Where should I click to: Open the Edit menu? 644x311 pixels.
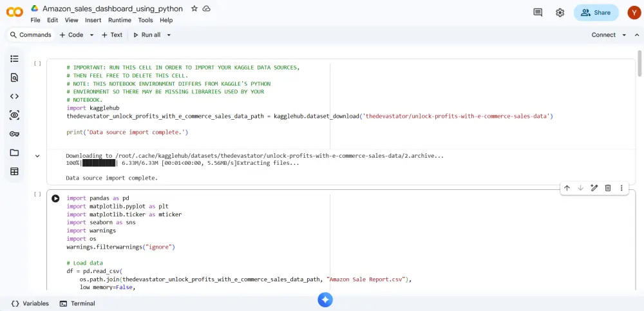click(x=53, y=20)
